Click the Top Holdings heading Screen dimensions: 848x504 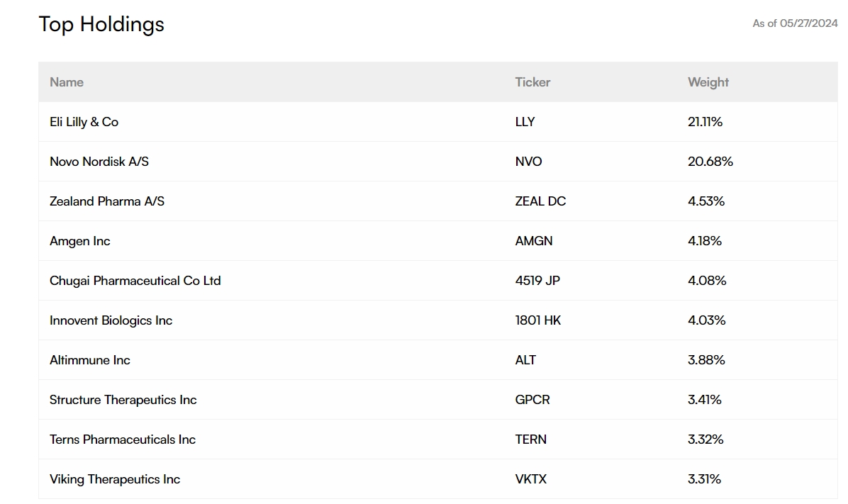[x=101, y=24]
